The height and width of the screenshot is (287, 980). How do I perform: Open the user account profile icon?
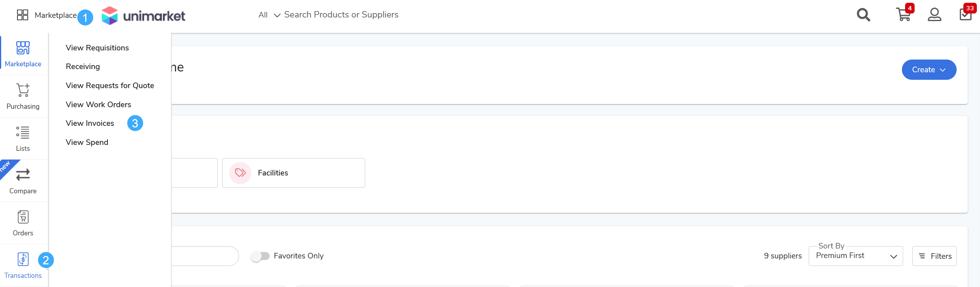click(x=934, y=15)
